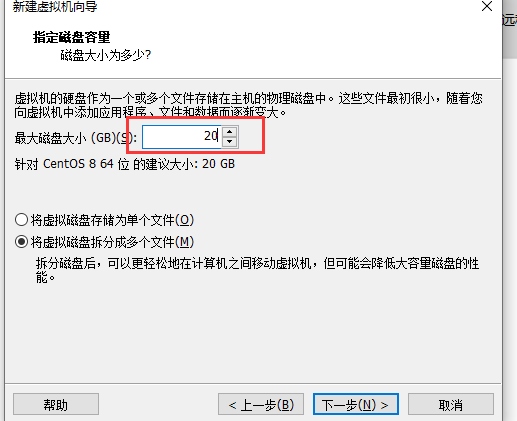The image size is (517, 421).
Task: Focus the 最大磁盘大小 input showing 20
Action: (x=182, y=137)
